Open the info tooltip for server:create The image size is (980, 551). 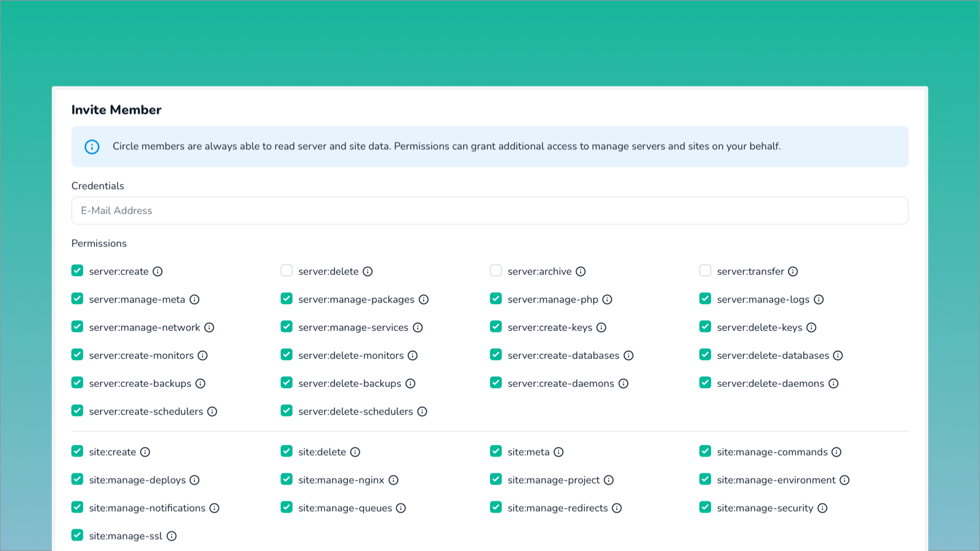point(159,271)
